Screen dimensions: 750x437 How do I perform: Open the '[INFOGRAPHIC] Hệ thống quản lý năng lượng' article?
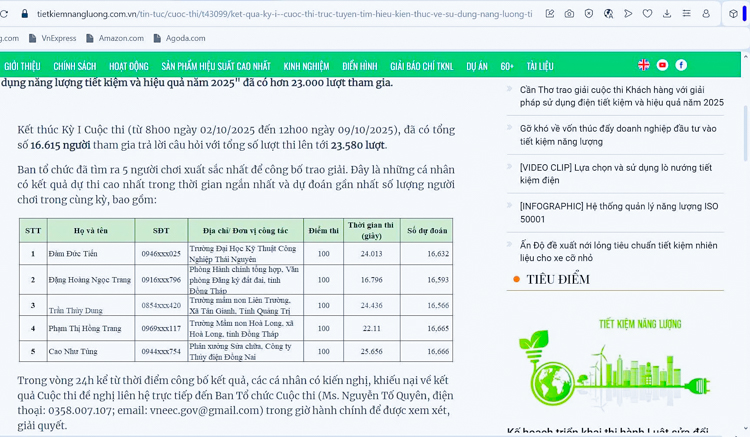pos(618,212)
